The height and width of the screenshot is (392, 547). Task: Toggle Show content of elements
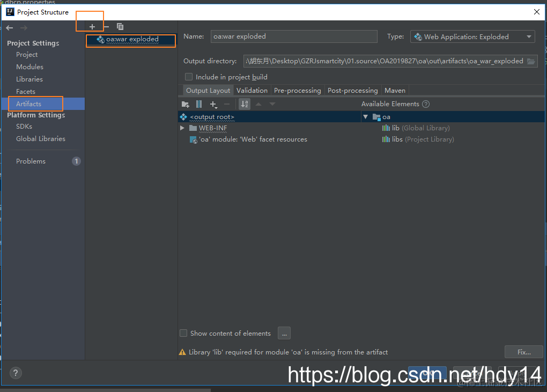point(183,333)
